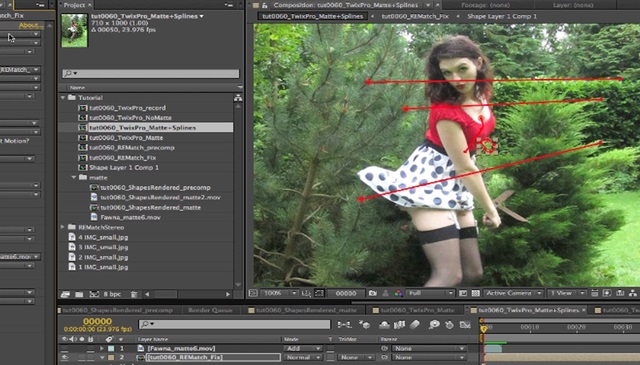Expand the REMatchStereo folder
This screenshot has height=365, width=640.
tap(63, 227)
